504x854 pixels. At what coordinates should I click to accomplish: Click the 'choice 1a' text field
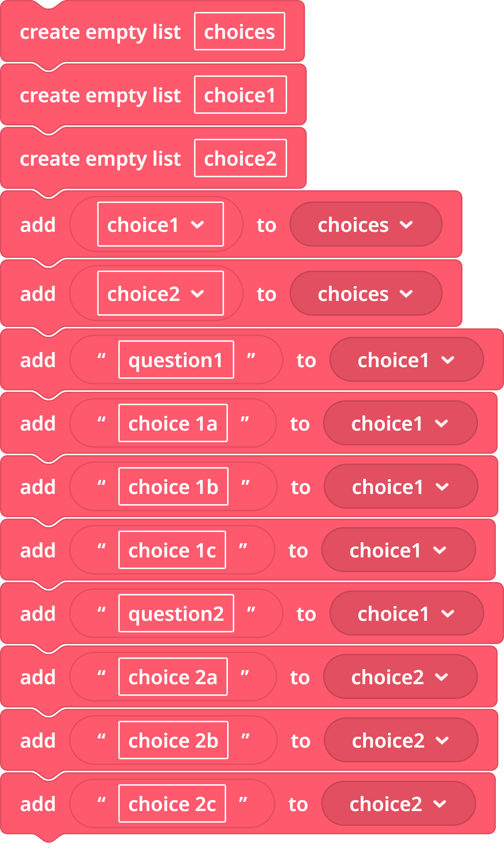point(173,423)
